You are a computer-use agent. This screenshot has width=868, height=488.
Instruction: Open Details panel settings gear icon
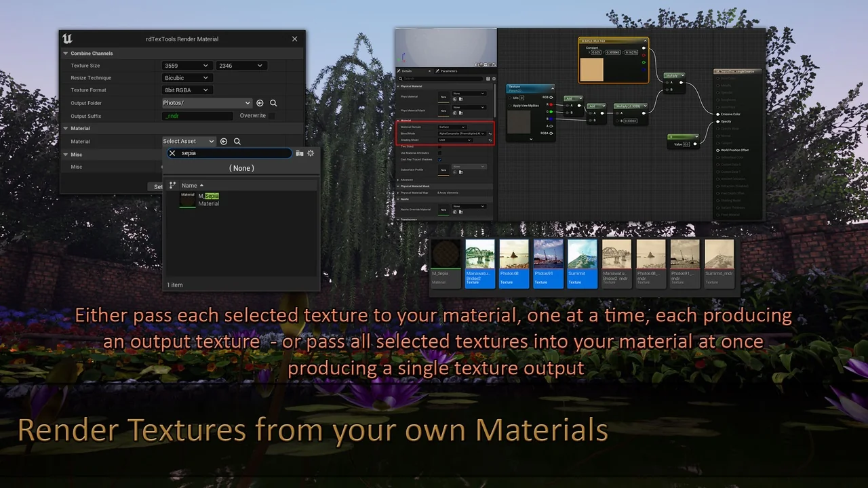point(493,79)
